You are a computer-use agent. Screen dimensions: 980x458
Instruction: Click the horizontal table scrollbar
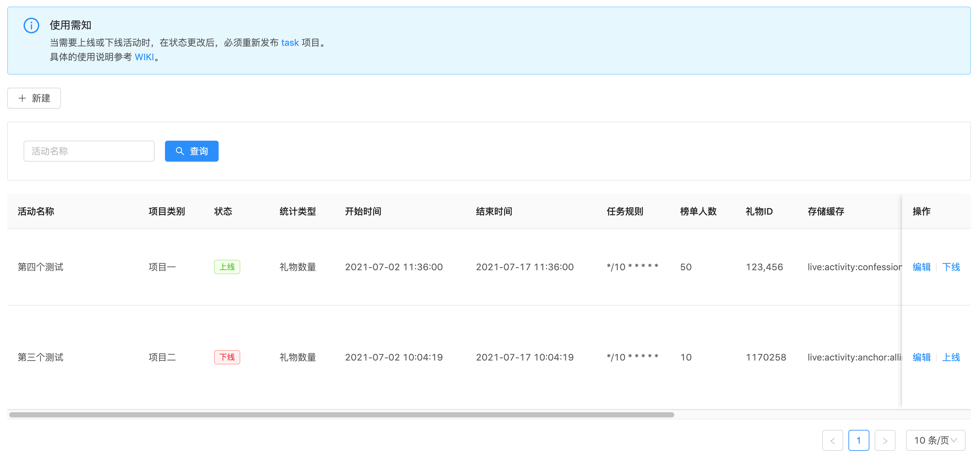(x=342, y=415)
